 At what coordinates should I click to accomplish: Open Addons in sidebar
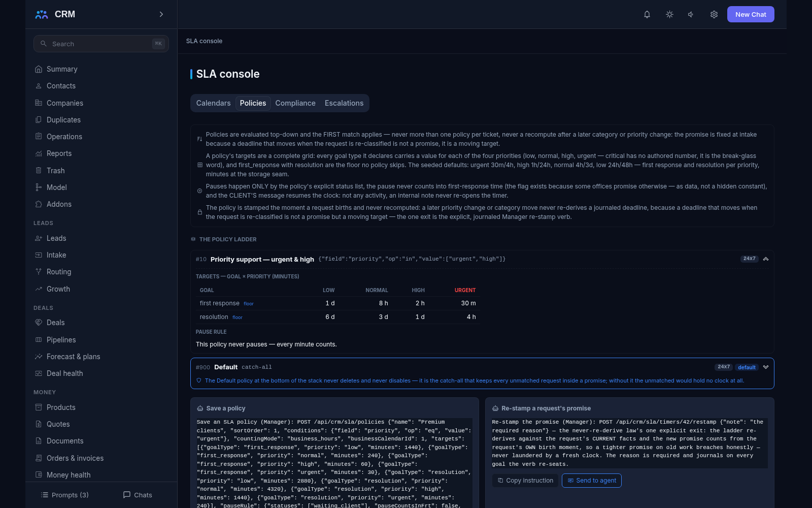[101, 204]
